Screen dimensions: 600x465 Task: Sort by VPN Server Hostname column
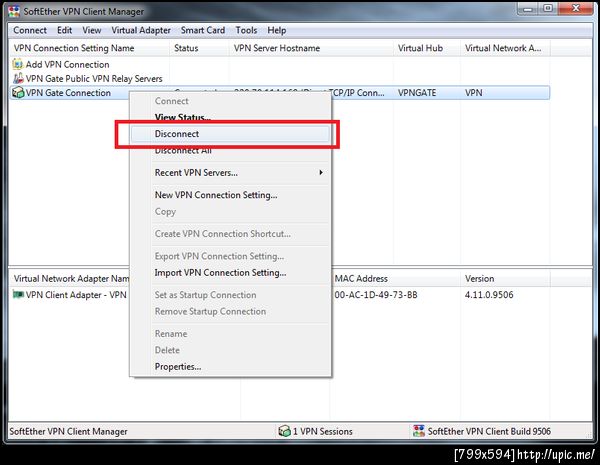coord(311,48)
